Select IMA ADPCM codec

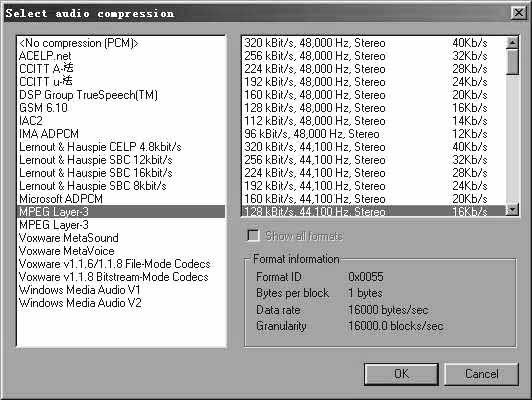point(121,134)
